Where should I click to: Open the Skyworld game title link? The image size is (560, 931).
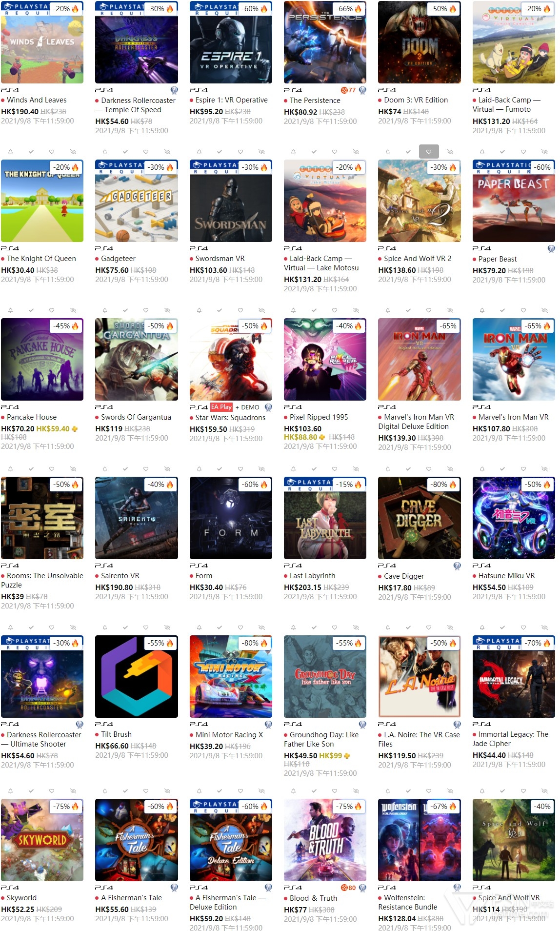click(x=21, y=898)
